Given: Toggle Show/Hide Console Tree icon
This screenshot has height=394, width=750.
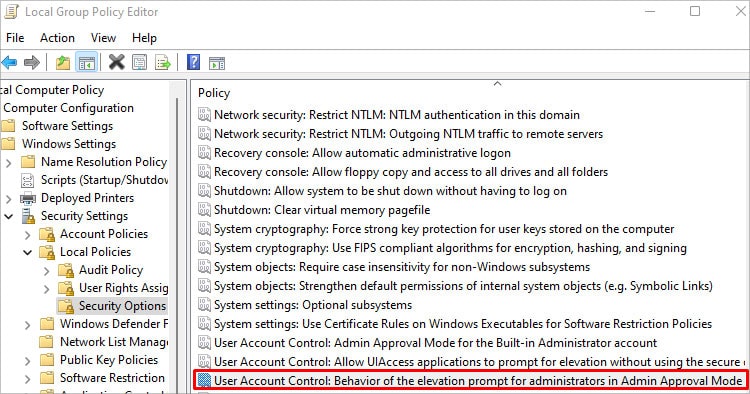Looking at the screenshot, I should 87,63.
